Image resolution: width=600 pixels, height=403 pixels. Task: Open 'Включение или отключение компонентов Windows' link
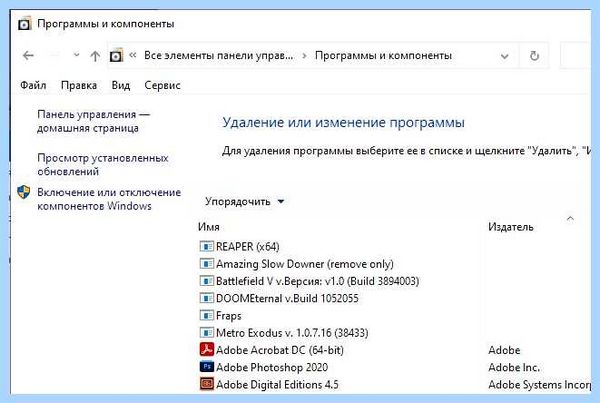tap(109, 199)
